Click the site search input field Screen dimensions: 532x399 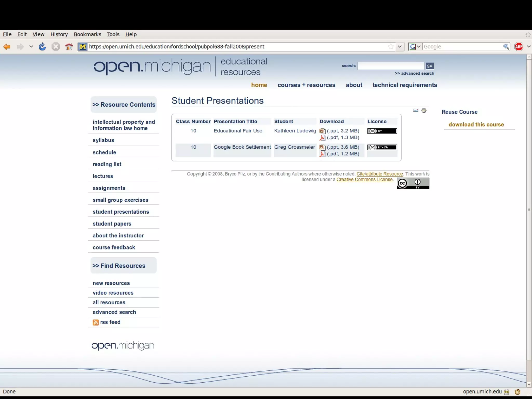coord(391,66)
